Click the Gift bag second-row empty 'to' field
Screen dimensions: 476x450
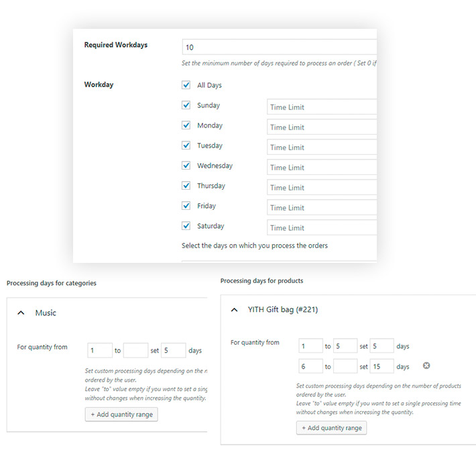(x=345, y=366)
